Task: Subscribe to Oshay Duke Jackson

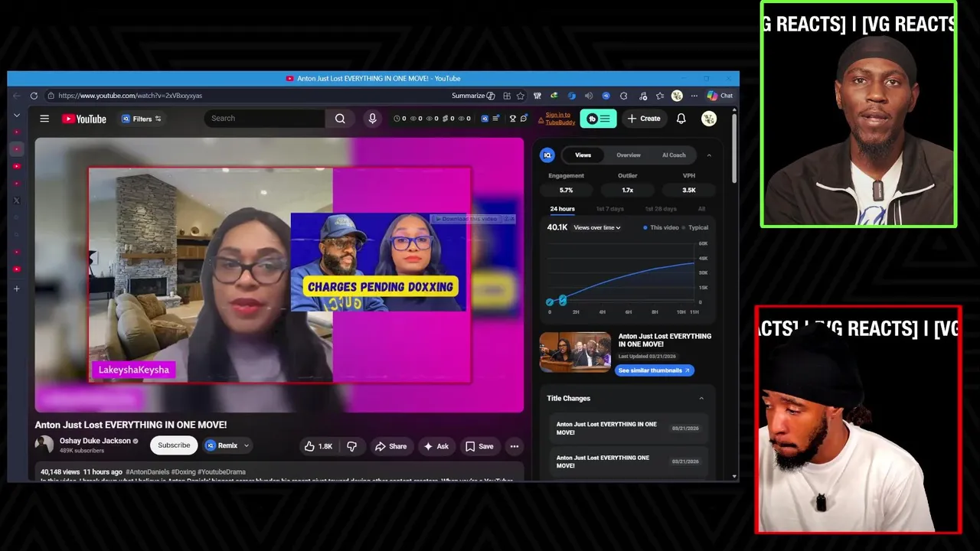Action: tap(174, 445)
